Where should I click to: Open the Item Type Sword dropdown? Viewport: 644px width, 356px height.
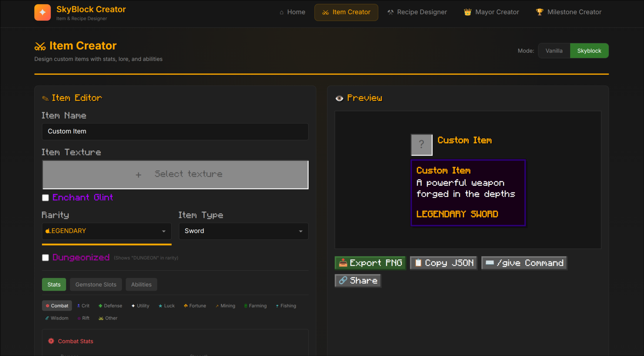(243, 231)
